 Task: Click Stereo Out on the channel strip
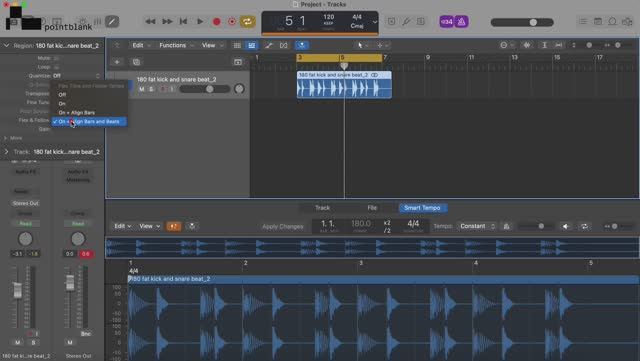[x=25, y=203]
